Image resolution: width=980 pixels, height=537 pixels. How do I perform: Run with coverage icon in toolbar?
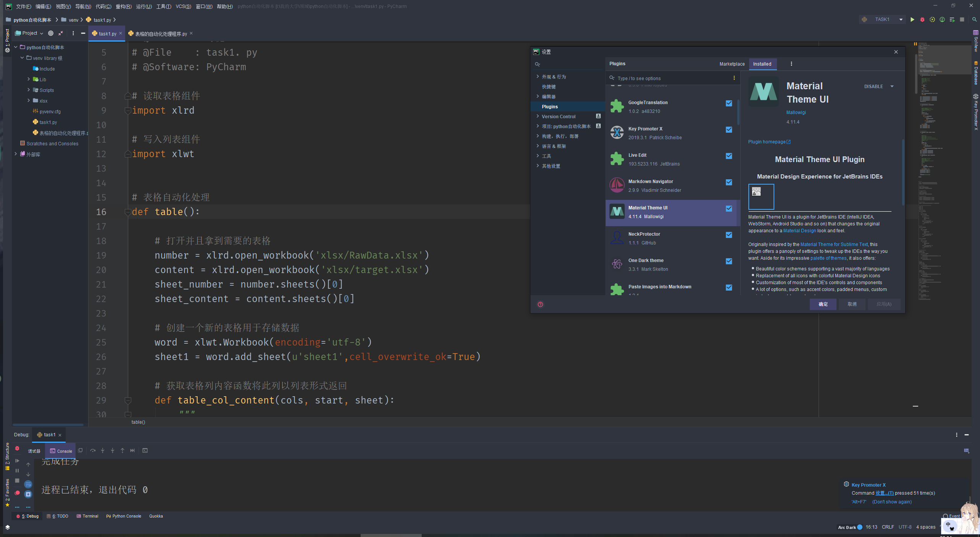point(932,19)
